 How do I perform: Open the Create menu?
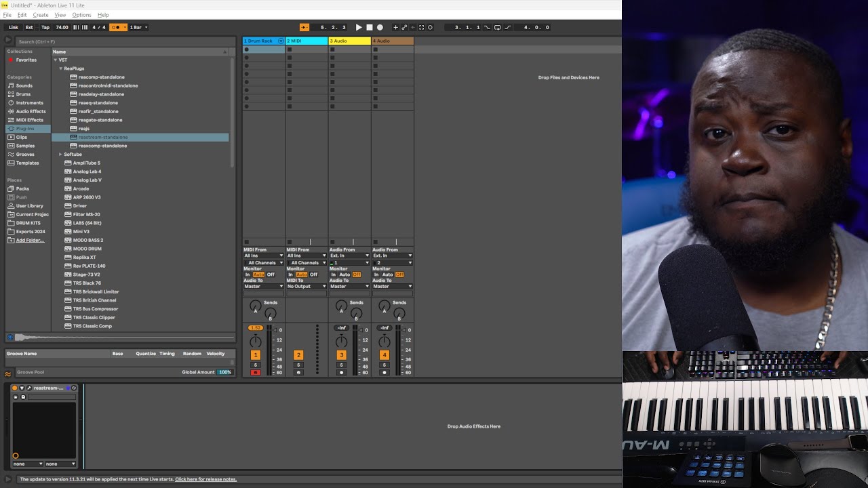[x=41, y=15]
